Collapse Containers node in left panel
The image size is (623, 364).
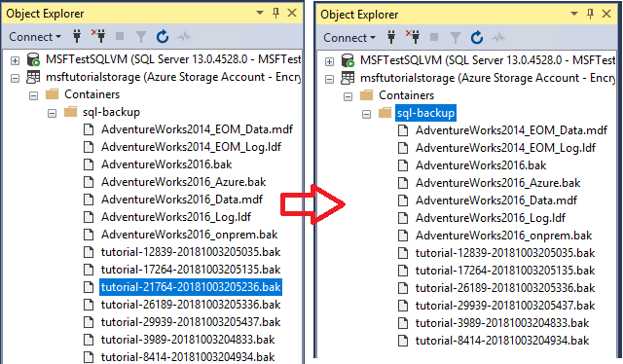click(34, 95)
